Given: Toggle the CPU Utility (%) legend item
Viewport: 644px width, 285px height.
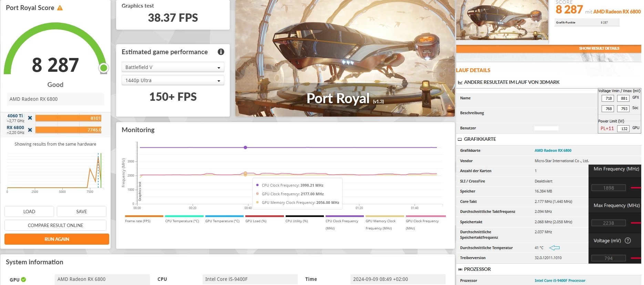Looking at the screenshot, I should tap(305, 219).
